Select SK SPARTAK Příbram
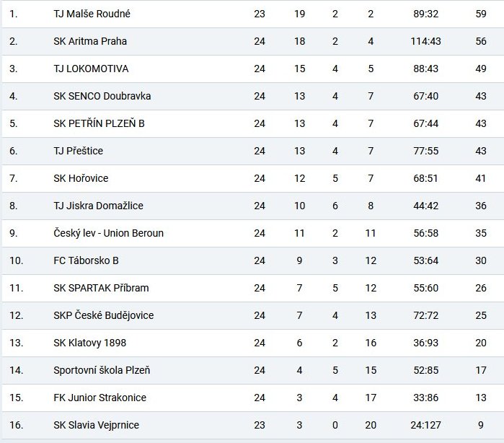The height and width of the screenshot is (443, 504). pos(101,288)
